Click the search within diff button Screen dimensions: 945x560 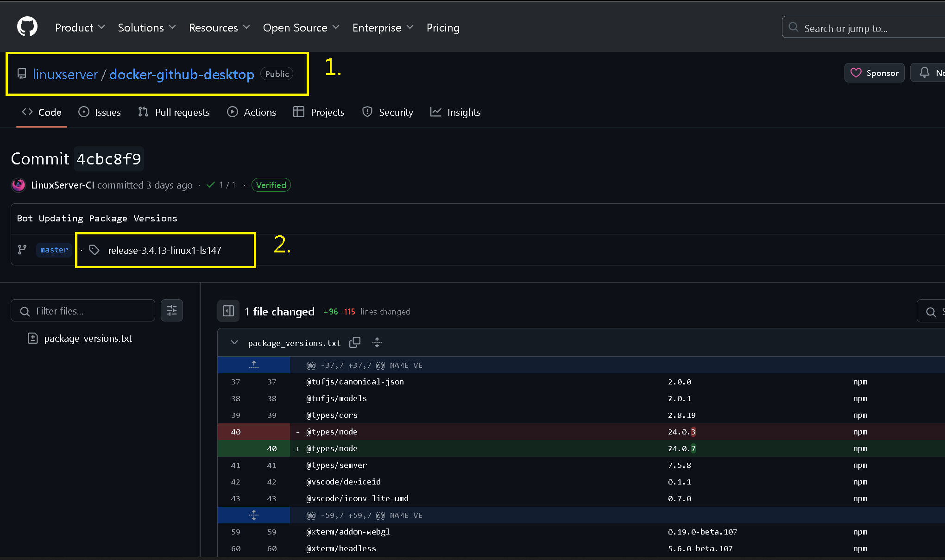[931, 311]
